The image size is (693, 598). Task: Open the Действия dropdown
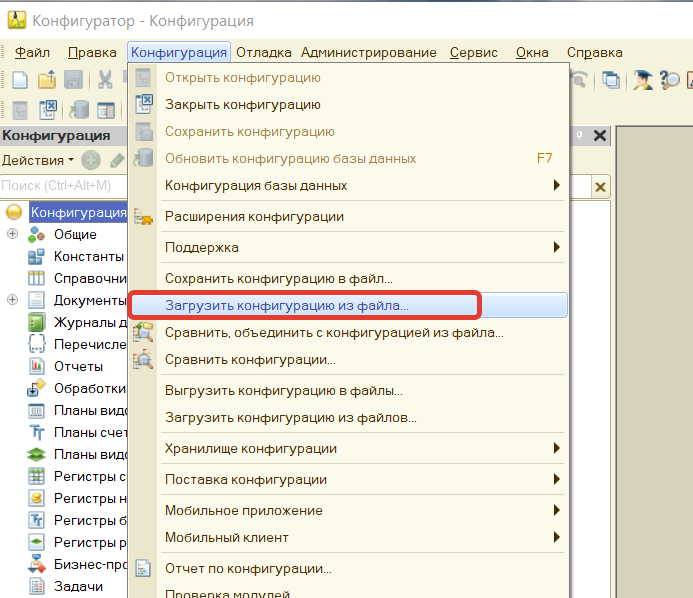click(x=38, y=160)
